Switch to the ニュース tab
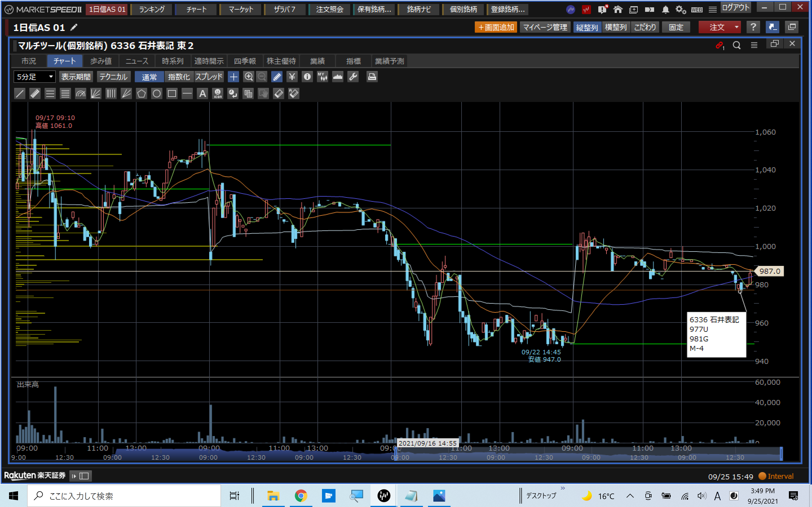 (136, 61)
